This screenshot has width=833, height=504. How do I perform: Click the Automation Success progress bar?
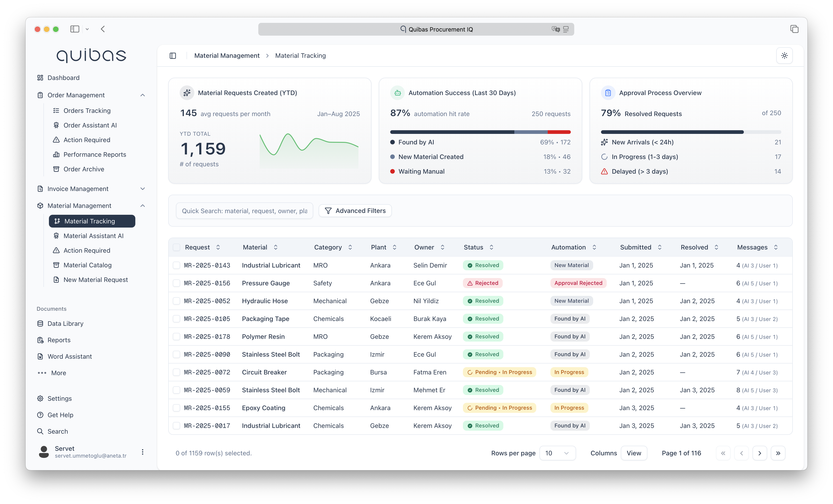[480, 132]
